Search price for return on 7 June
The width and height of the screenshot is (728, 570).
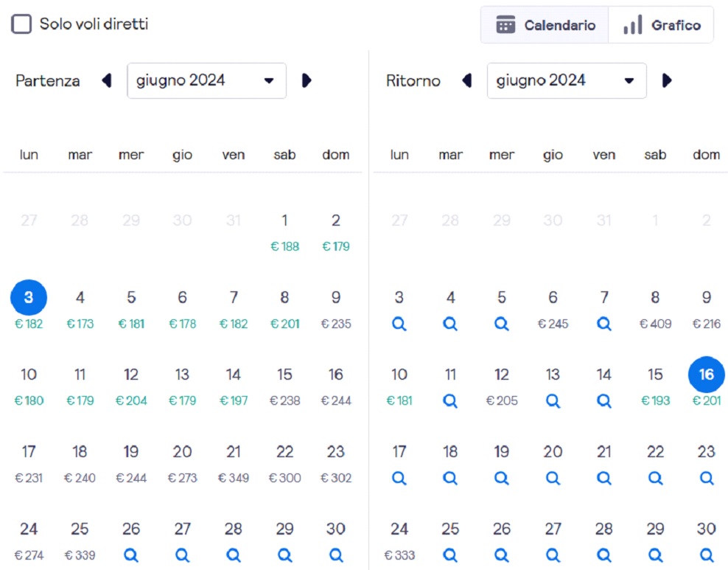(604, 324)
